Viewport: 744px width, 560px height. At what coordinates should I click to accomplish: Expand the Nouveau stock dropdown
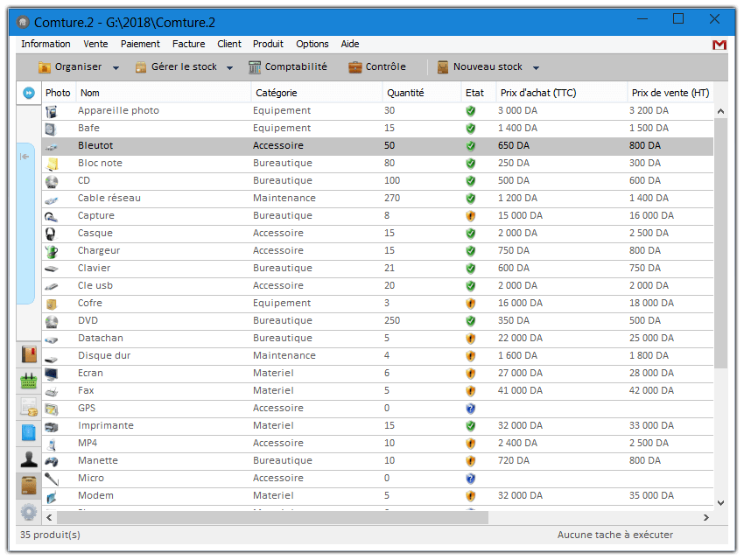[536, 66]
